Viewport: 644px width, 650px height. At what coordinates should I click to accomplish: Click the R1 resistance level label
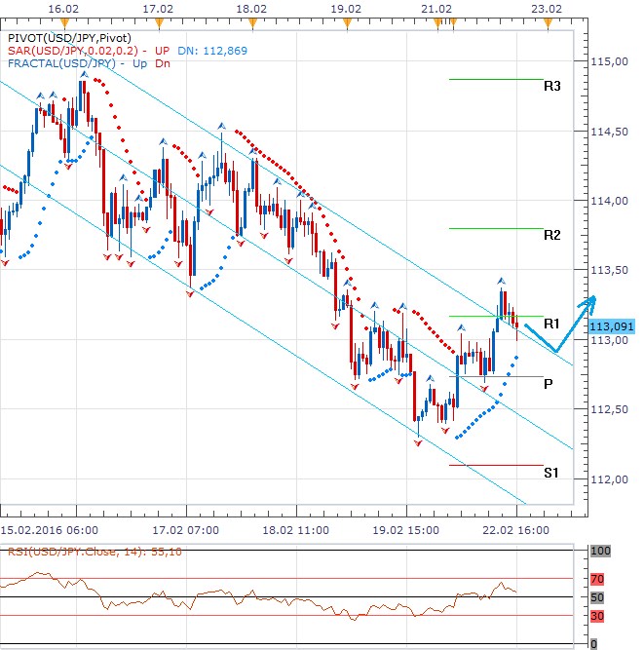pyautogui.click(x=551, y=323)
